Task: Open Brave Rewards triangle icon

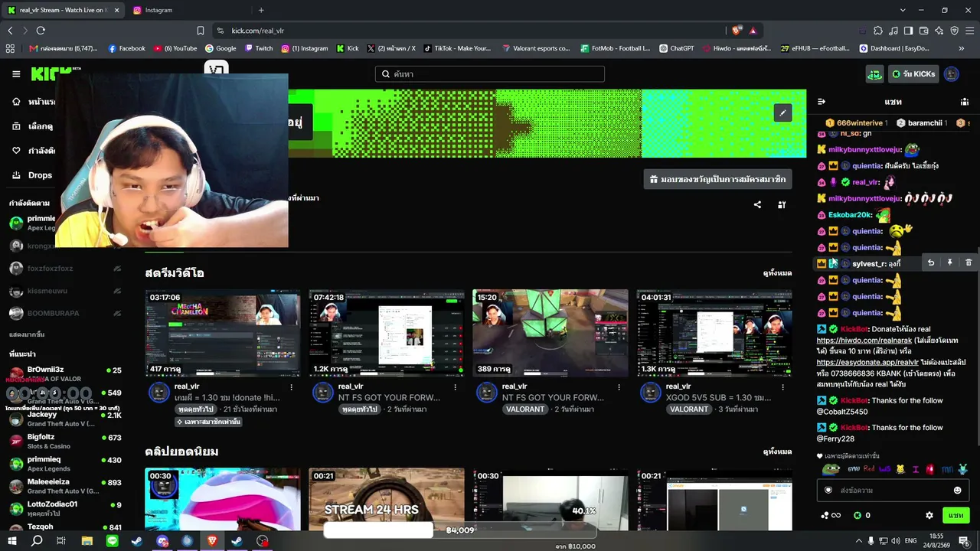Action: 753,31
